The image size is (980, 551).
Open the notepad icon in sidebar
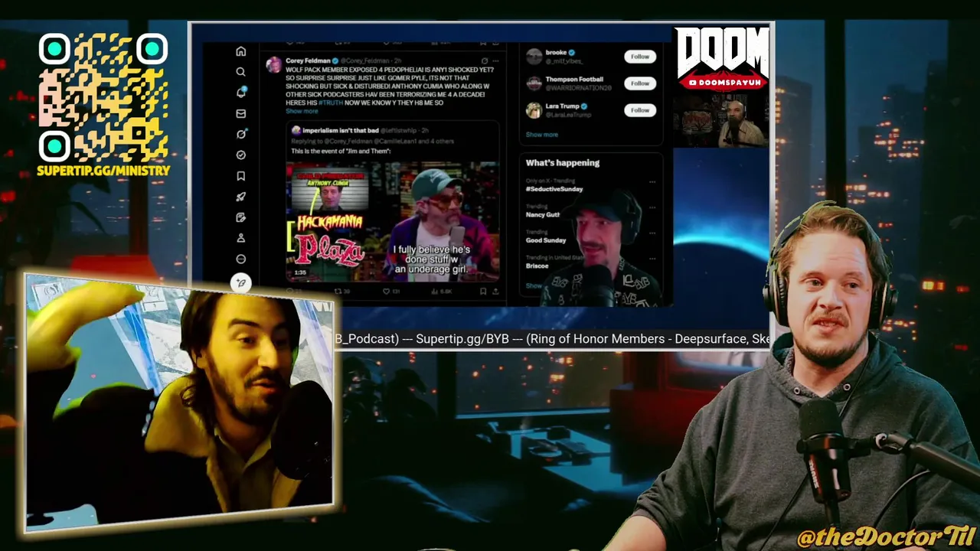tap(240, 217)
